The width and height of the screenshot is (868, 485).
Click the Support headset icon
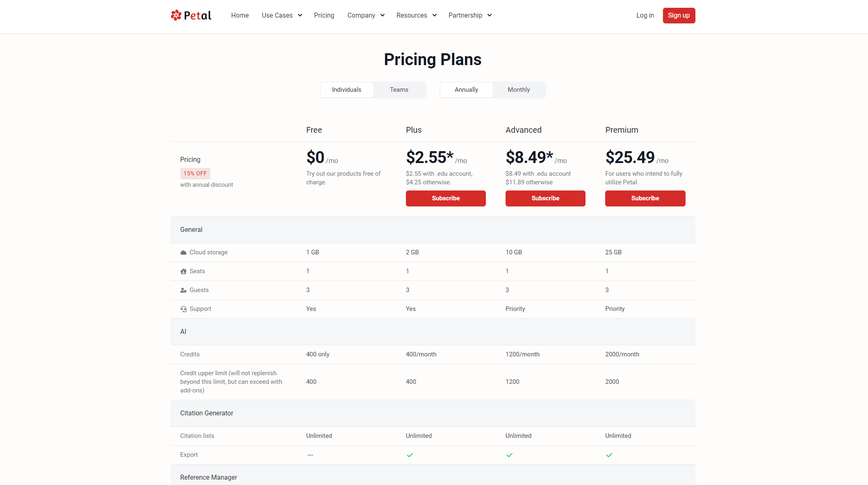tap(183, 309)
